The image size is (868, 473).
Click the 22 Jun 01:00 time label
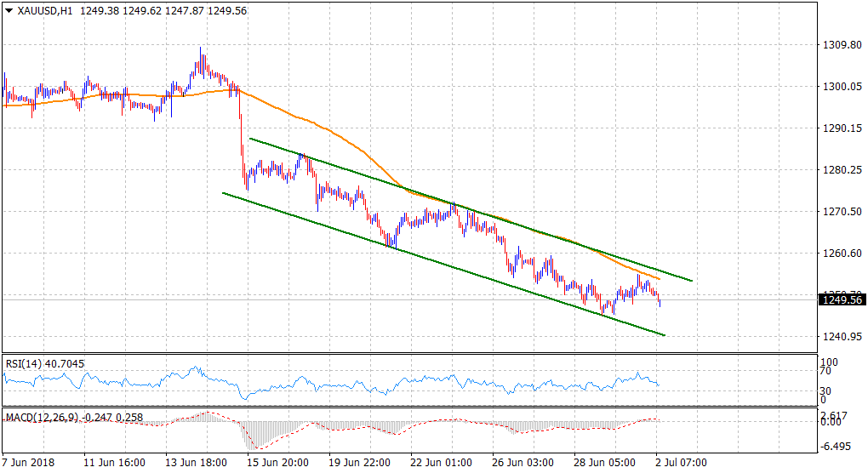pos(443,463)
